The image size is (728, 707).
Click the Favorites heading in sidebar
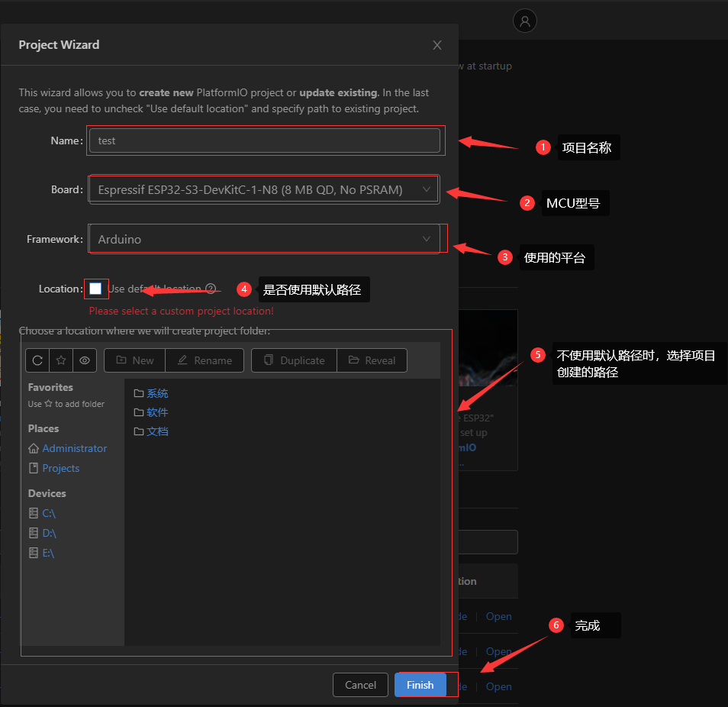(x=50, y=387)
